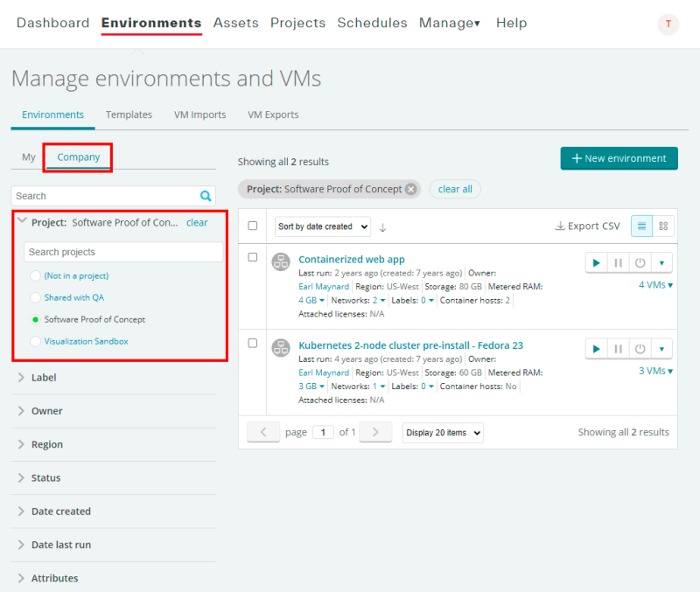Image resolution: width=700 pixels, height=592 pixels.
Task: Shut down the Containerized web app environment
Action: click(640, 262)
